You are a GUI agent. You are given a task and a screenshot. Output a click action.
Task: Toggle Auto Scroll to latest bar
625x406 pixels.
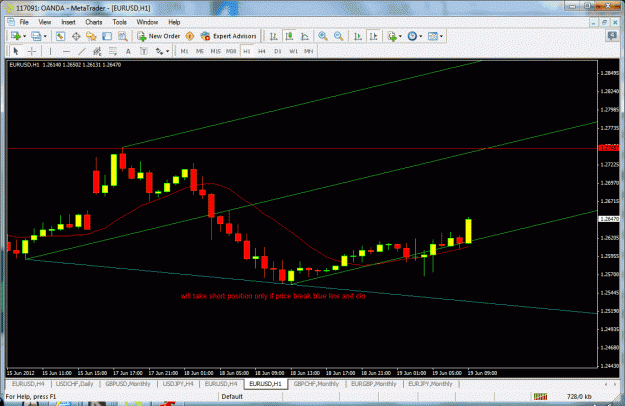click(x=358, y=36)
